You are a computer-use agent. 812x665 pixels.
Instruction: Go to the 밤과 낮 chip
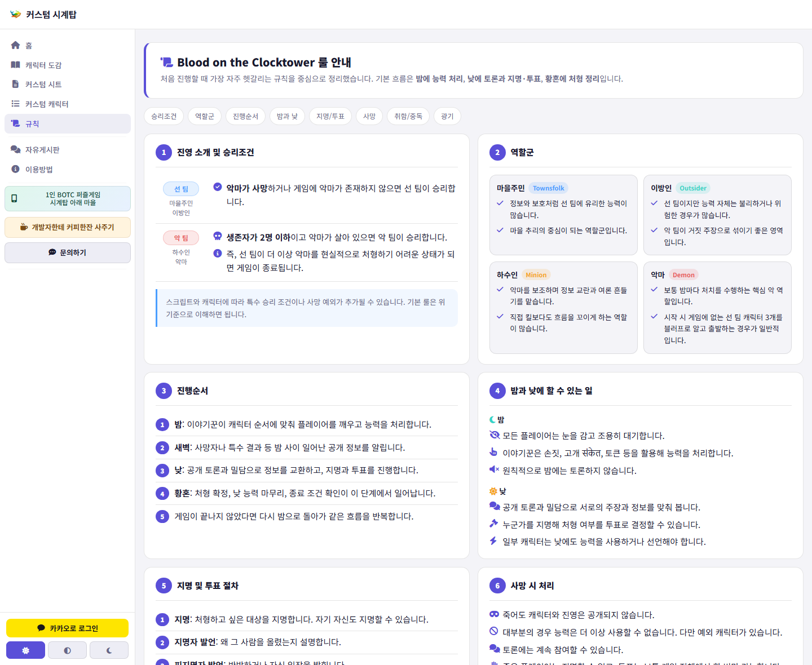click(287, 116)
